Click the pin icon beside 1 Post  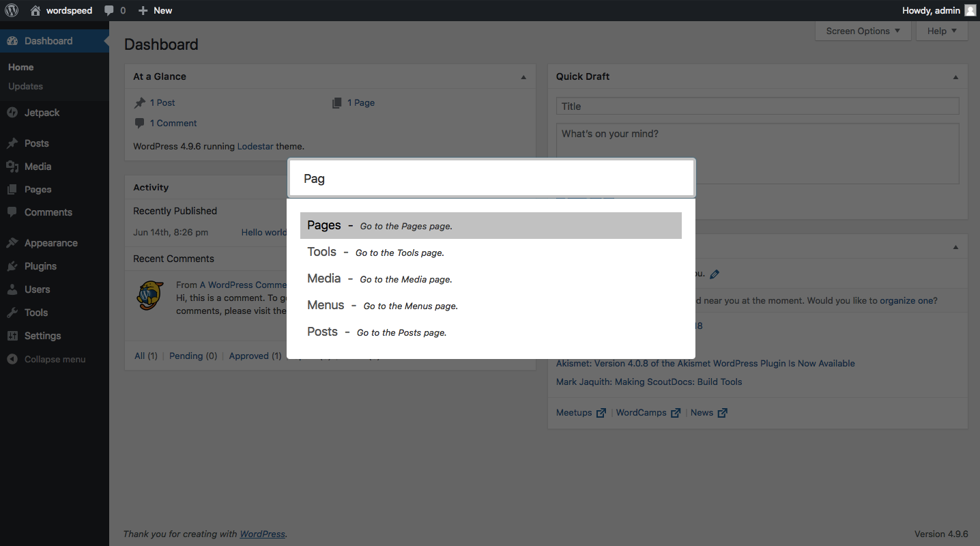point(140,103)
